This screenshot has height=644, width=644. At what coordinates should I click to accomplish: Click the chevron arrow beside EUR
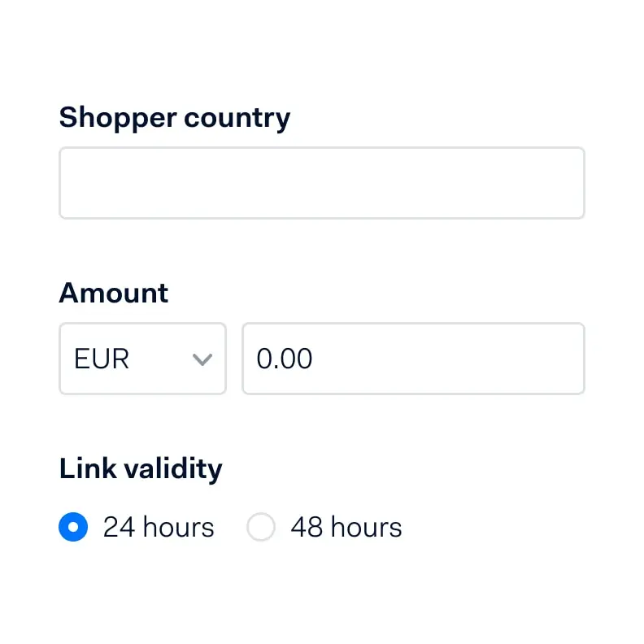[x=202, y=359]
